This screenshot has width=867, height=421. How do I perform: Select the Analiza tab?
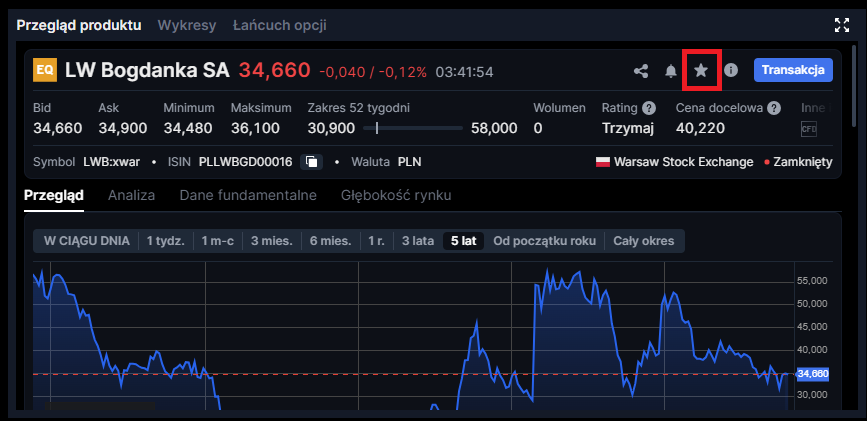tap(131, 195)
